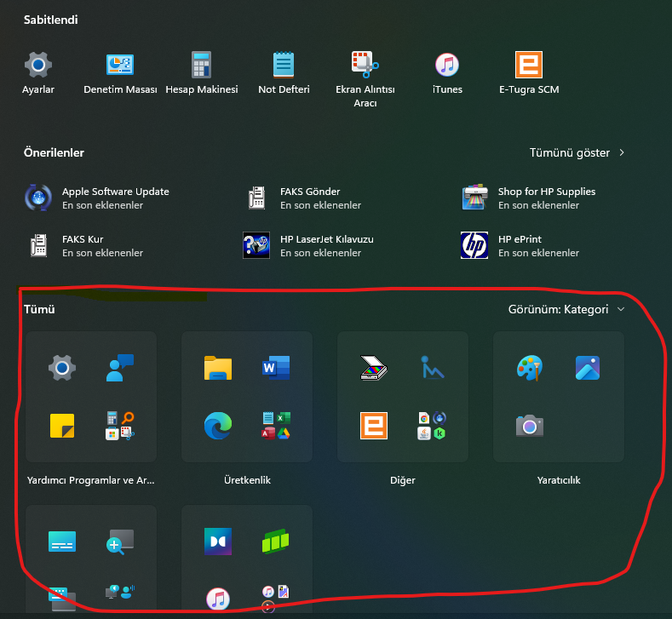Launch Denetim Masası from the pinned apps
672x619 pixels.
[120, 73]
